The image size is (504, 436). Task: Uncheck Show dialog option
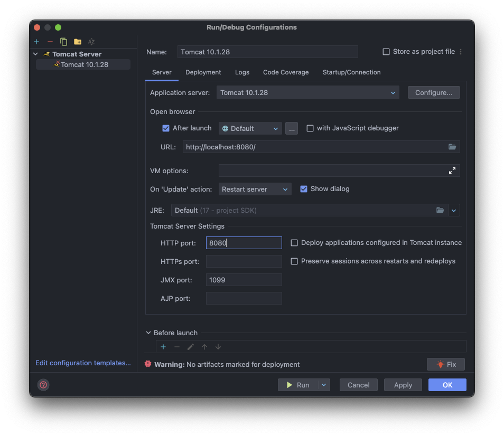tap(304, 189)
